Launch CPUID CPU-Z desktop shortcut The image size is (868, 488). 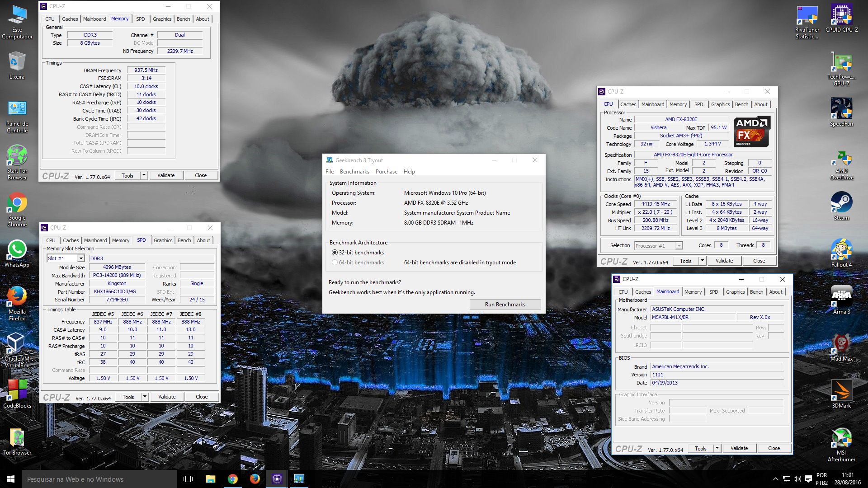point(841,19)
